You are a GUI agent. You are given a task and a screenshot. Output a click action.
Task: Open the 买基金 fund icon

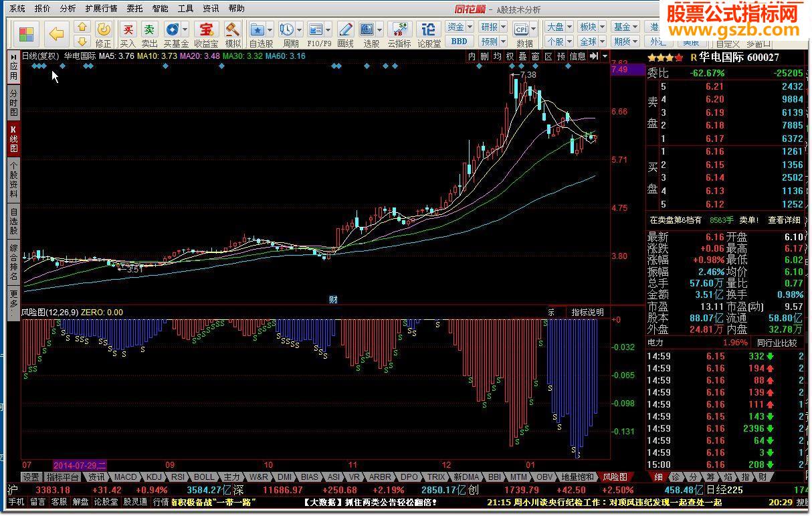click(x=176, y=34)
